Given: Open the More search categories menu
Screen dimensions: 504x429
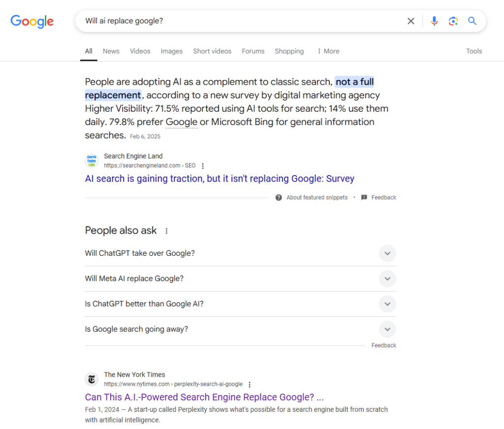Looking at the screenshot, I should click(327, 51).
